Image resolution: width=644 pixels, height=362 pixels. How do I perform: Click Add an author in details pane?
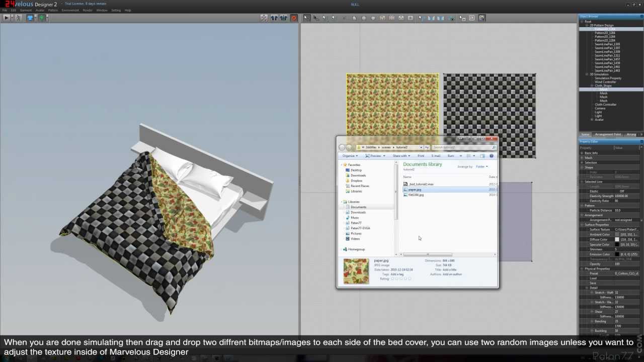(x=452, y=274)
